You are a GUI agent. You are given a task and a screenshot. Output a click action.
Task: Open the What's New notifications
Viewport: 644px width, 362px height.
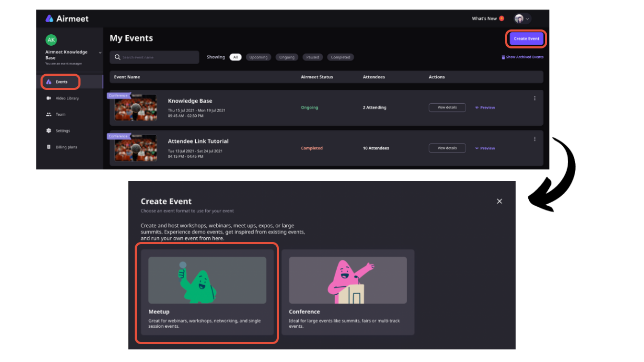(x=488, y=18)
